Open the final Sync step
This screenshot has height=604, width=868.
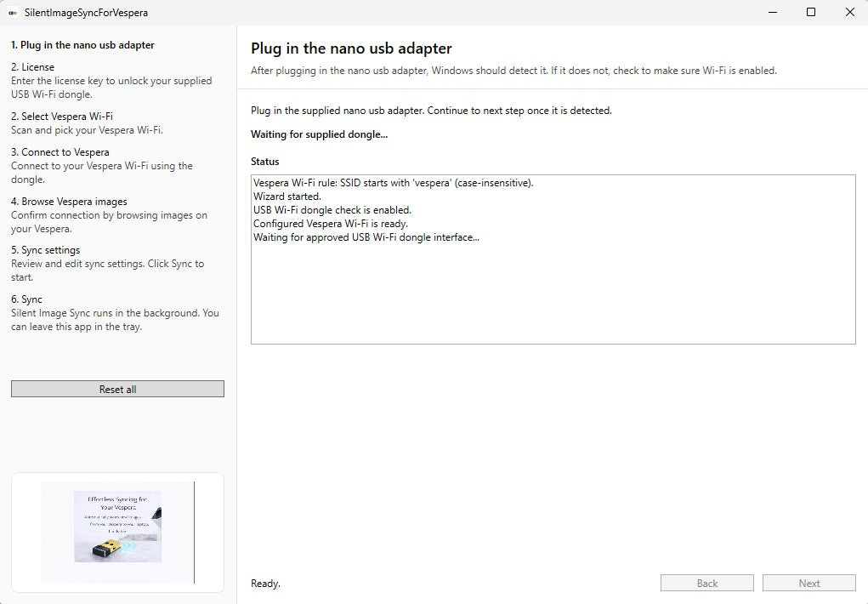[26, 299]
